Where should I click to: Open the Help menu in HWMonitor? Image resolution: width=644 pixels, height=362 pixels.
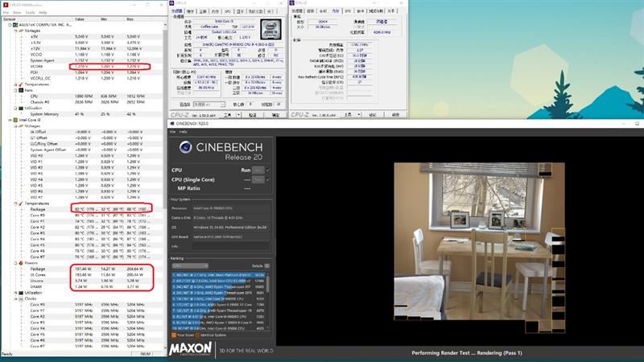43,13
